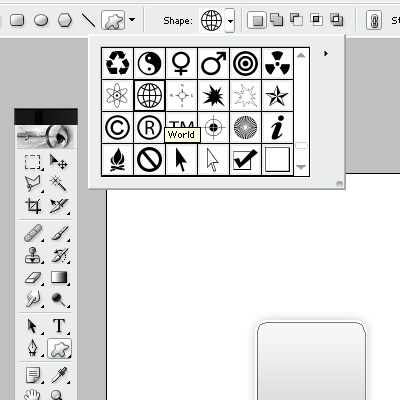The width and height of the screenshot is (400, 400).
Task: Choose Line tool in options bar
Action: pyautogui.click(x=89, y=20)
